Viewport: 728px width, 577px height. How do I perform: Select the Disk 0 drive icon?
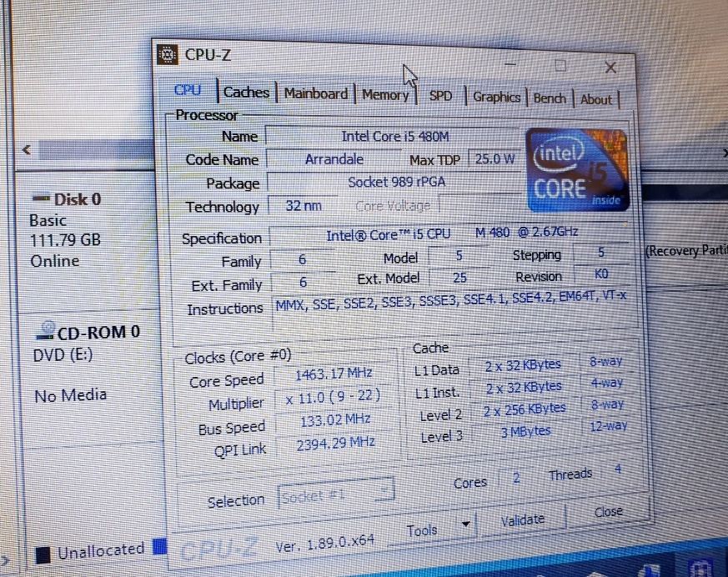point(40,198)
